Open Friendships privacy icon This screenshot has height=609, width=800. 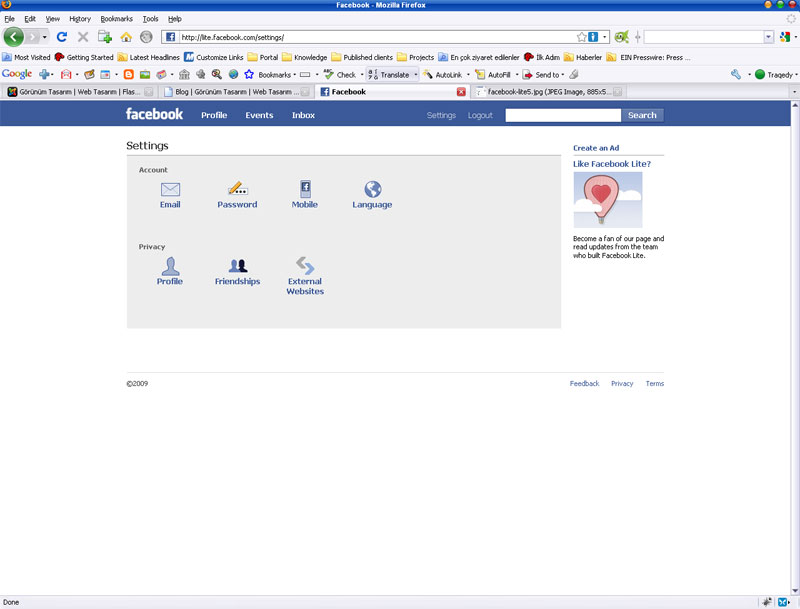pyautogui.click(x=238, y=266)
